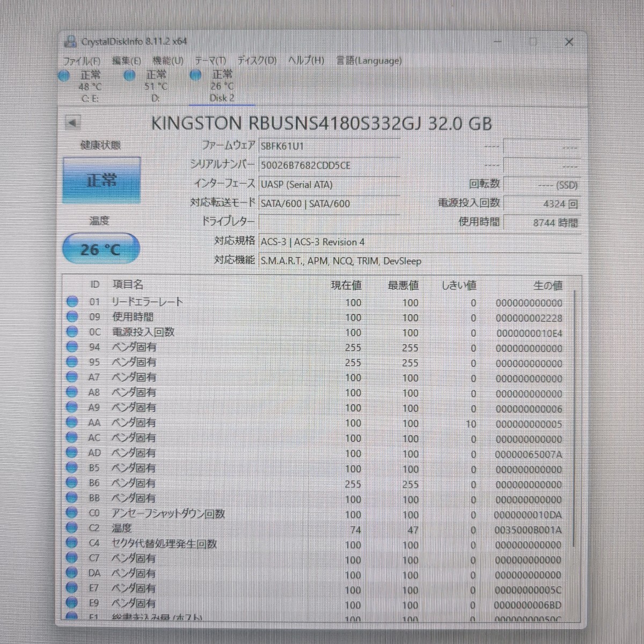
Task: Click status dot for attribute C7
Action: coord(72,559)
